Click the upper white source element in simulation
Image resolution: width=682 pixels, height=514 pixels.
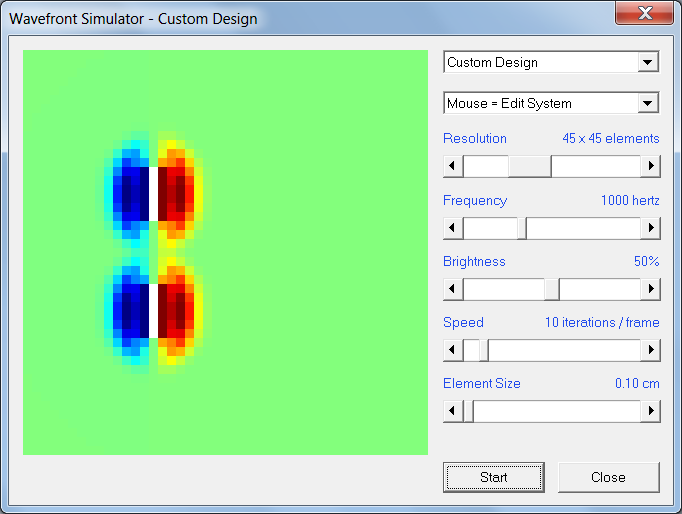[153, 194]
